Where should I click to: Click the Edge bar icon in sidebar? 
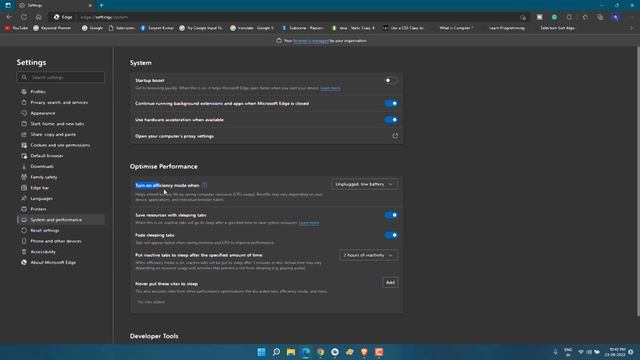[24, 188]
